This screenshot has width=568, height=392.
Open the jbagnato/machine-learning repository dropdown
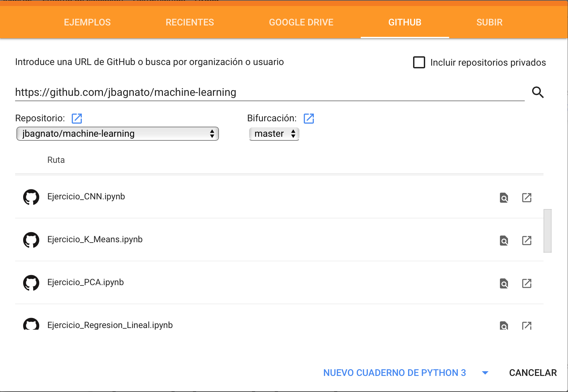coord(118,134)
